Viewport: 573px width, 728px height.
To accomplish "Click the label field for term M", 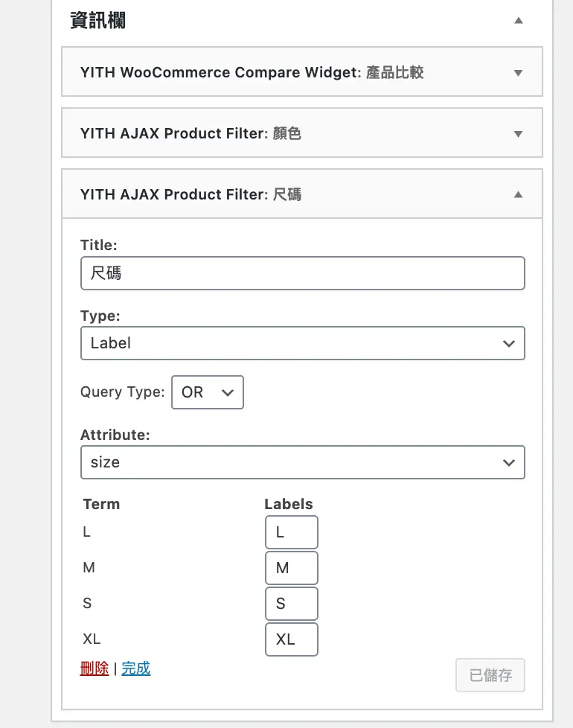I will 292,568.
